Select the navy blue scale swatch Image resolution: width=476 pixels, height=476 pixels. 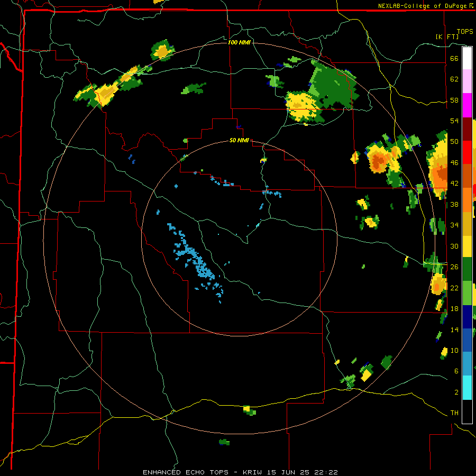pos(467,317)
